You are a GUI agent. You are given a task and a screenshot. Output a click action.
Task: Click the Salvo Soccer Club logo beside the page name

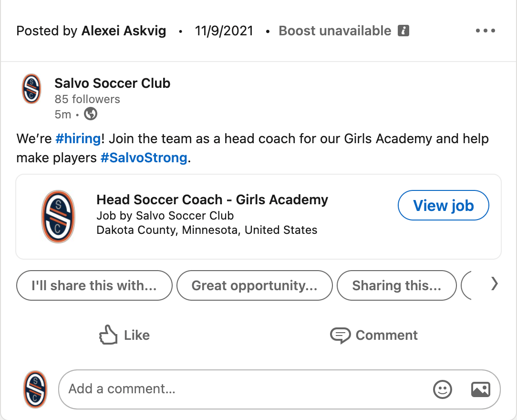[31, 89]
